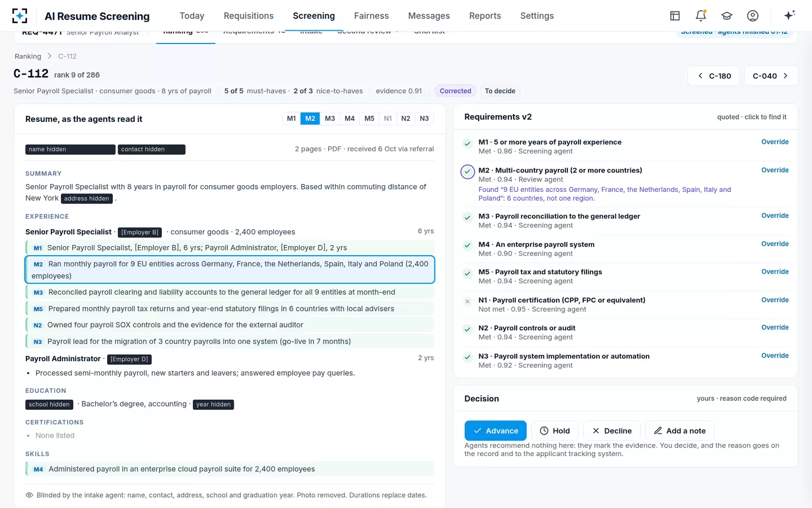
Task: Advance candidate C-112
Action: 496,431
